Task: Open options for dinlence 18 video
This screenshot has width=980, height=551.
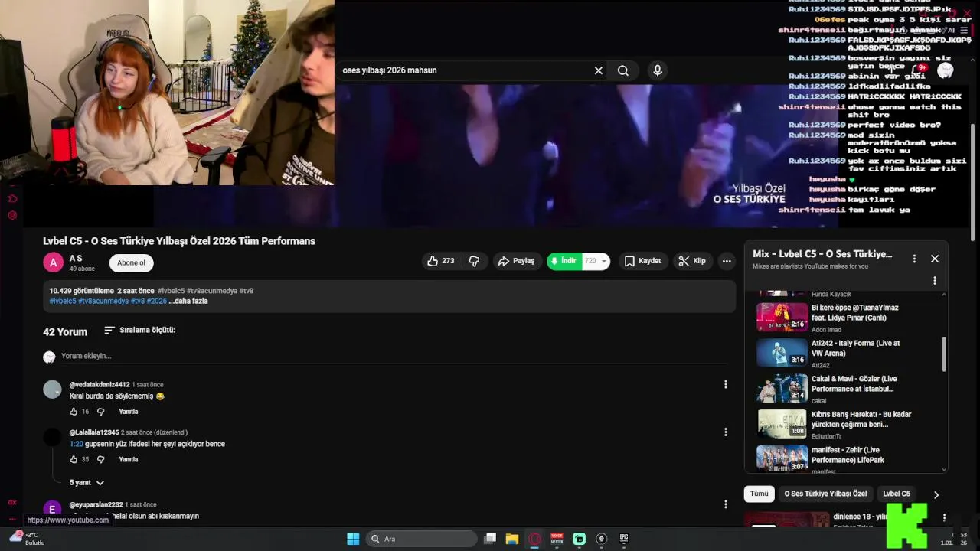Action: tap(944, 517)
